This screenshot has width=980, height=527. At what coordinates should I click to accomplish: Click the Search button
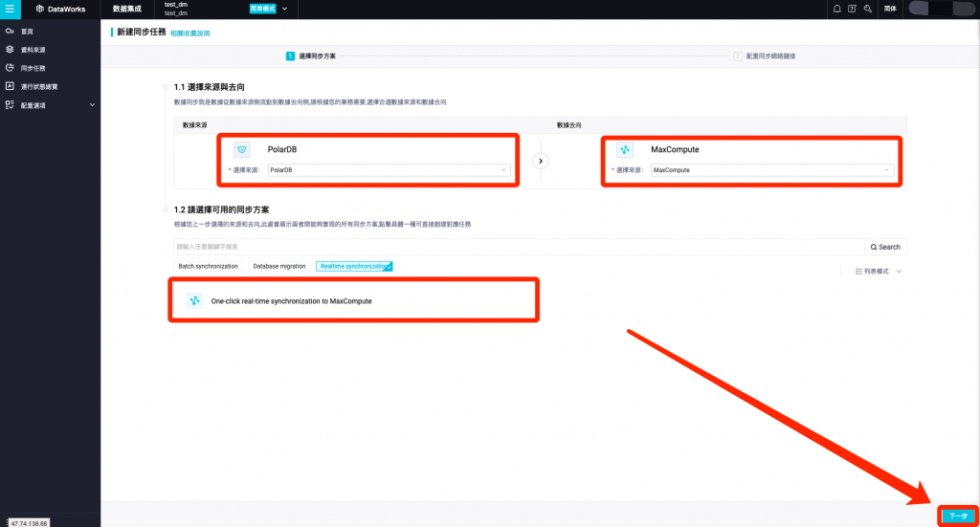tap(885, 247)
